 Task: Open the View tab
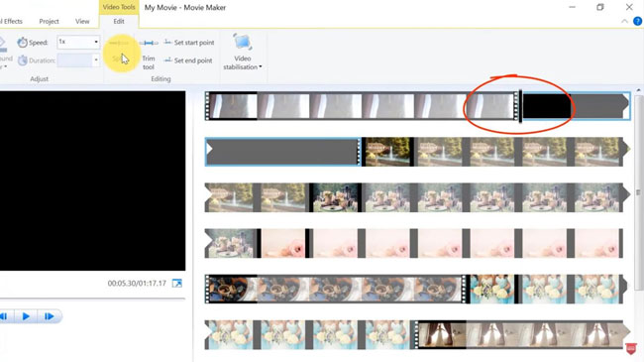[82, 21]
